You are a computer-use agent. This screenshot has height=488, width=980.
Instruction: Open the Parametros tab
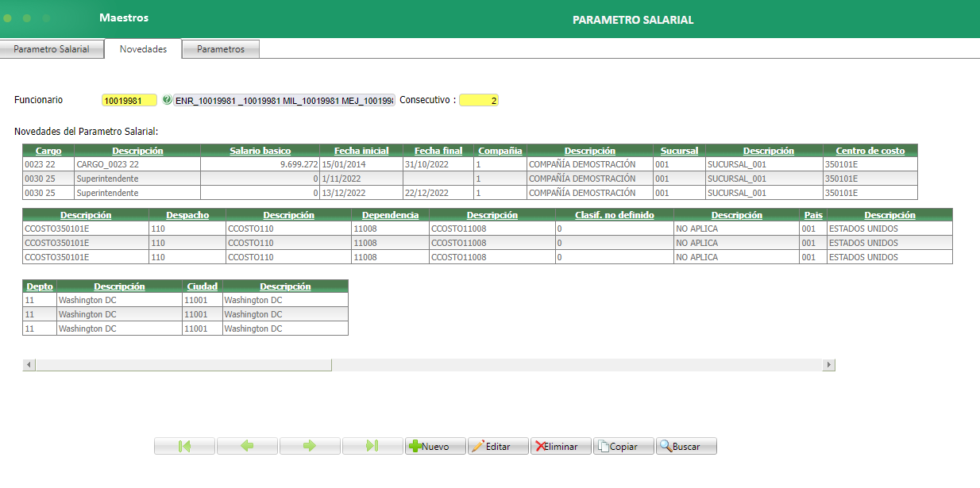(x=221, y=49)
